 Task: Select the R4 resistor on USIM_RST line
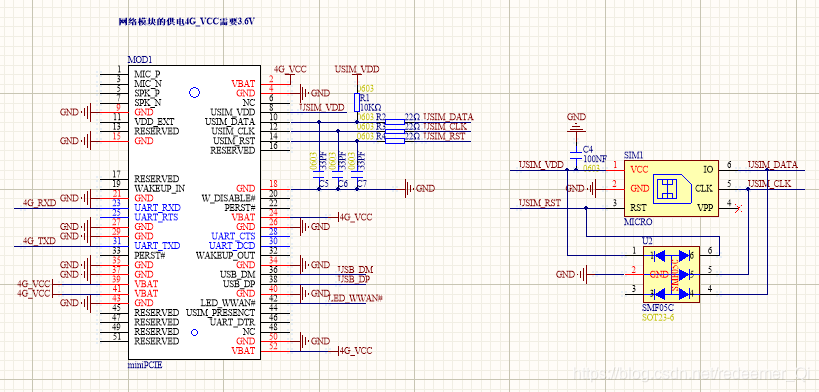pos(395,141)
